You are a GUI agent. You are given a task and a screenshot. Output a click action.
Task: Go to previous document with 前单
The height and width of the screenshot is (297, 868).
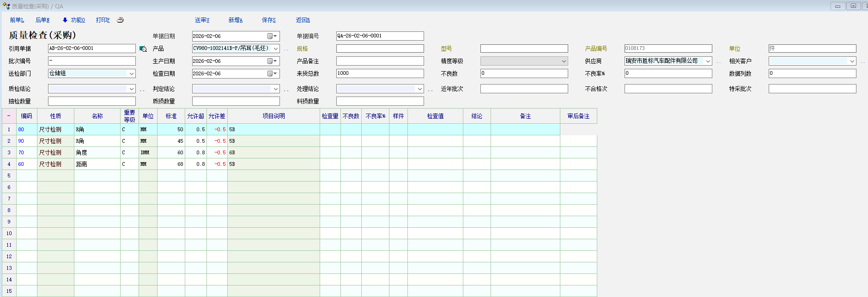[17, 20]
